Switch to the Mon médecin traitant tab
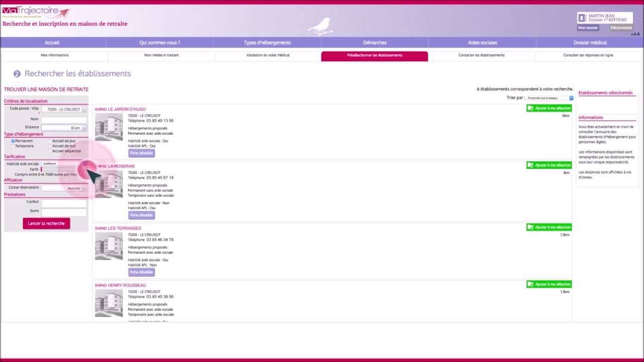Image resolution: width=644 pixels, height=362 pixels. [x=161, y=55]
